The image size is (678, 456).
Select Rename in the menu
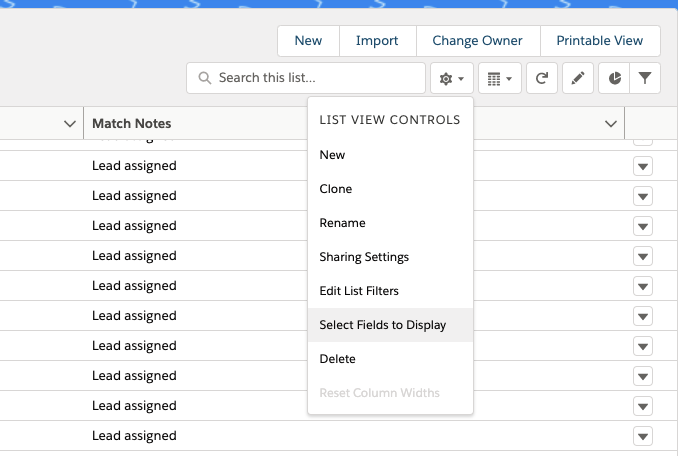tap(390, 223)
